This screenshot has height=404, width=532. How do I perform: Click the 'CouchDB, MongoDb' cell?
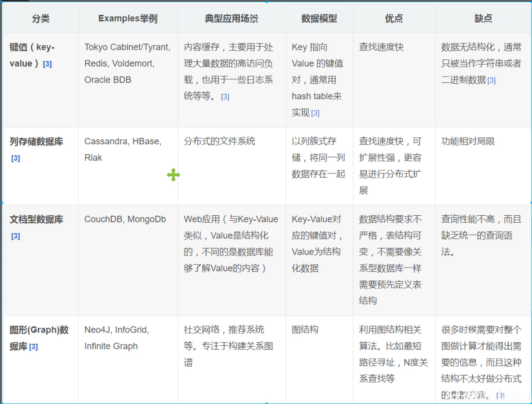pos(128,260)
